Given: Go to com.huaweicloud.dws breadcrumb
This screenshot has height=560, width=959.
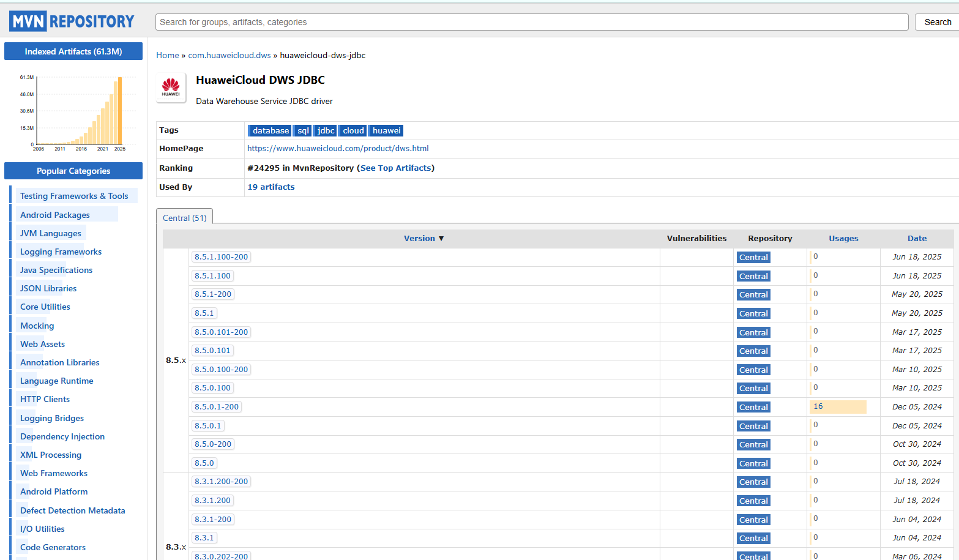Looking at the screenshot, I should pyautogui.click(x=229, y=56).
